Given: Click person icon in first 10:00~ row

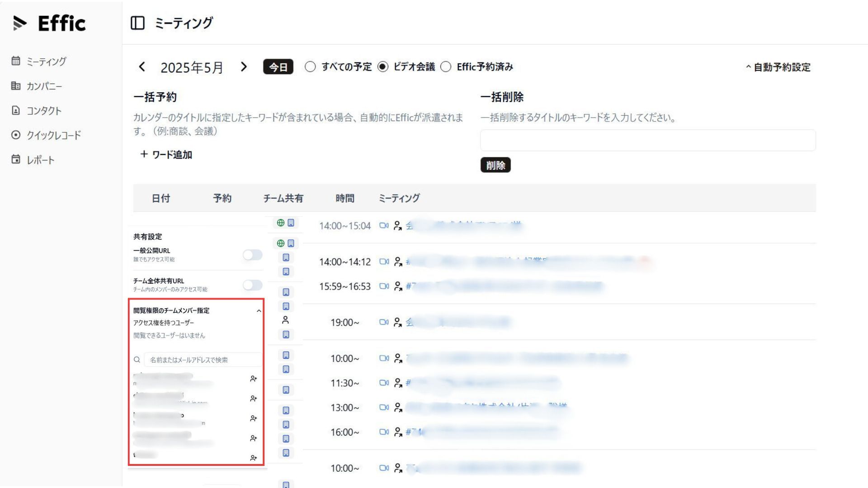Looking at the screenshot, I should (398, 358).
